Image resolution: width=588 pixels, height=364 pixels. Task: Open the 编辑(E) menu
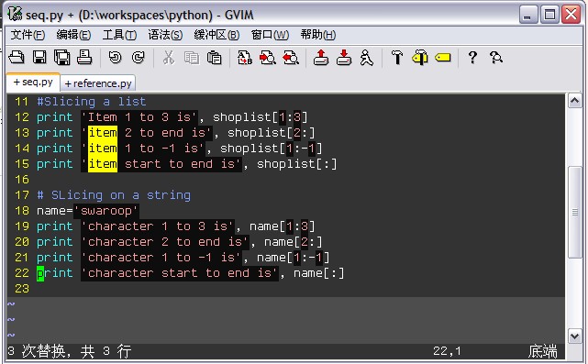pos(73,35)
